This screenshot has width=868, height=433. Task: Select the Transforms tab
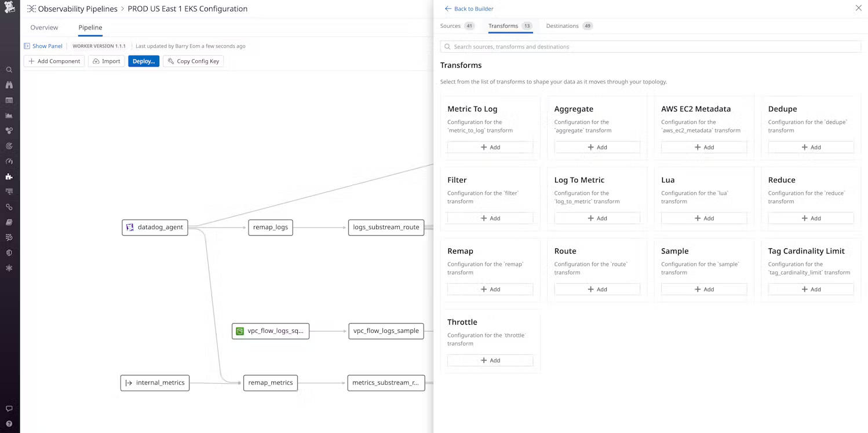pos(510,26)
